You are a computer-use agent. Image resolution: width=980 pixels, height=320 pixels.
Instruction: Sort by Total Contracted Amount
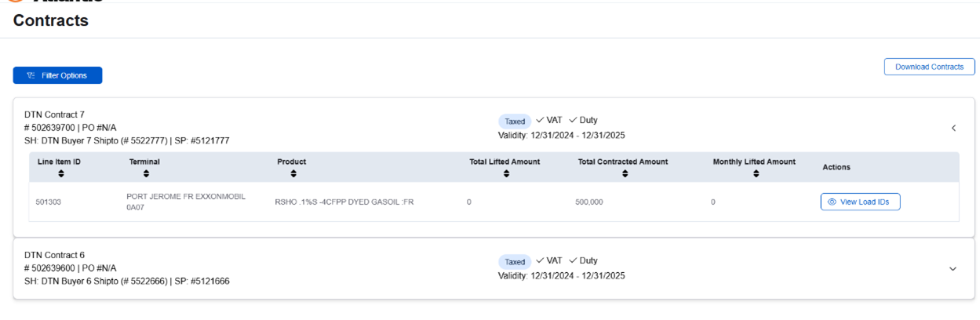click(x=624, y=173)
